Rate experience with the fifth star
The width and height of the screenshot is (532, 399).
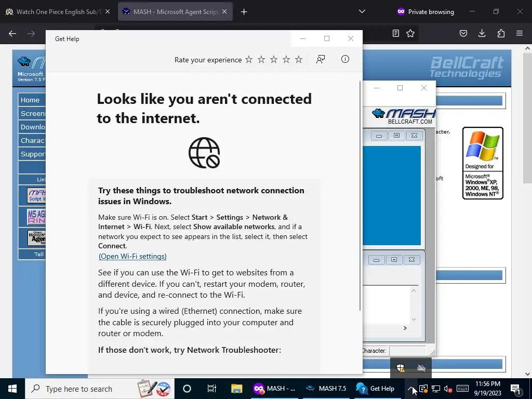[299, 60]
